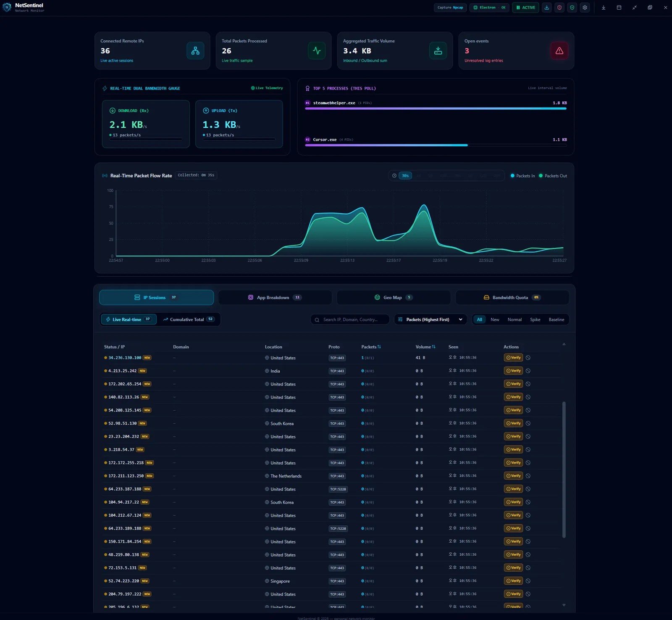Screen dimensions: 672x620
Task: Open the Packets (Highest First) sort dropdown
Action: click(x=430, y=319)
